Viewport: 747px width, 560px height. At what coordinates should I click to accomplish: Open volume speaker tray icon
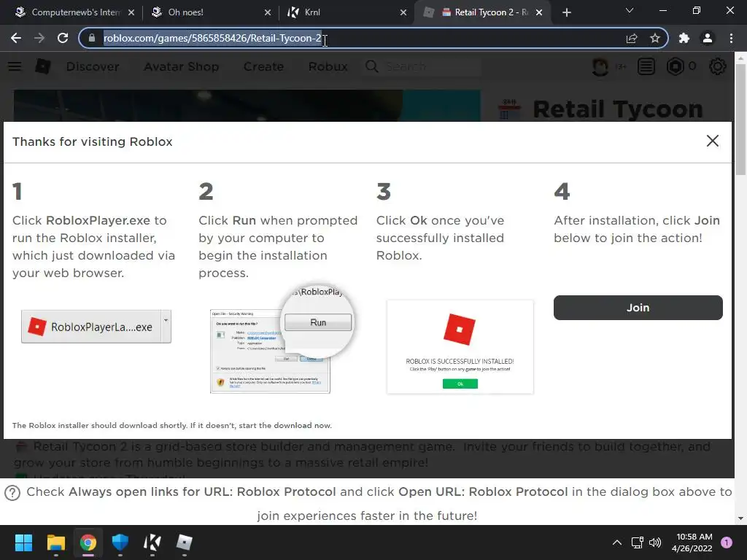click(655, 542)
